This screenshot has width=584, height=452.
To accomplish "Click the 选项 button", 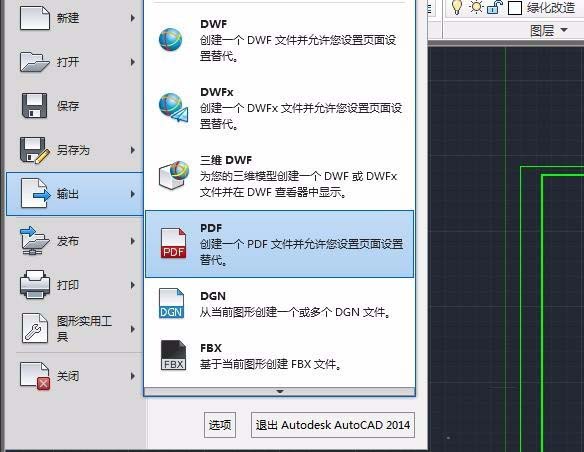I will point(220,425).
